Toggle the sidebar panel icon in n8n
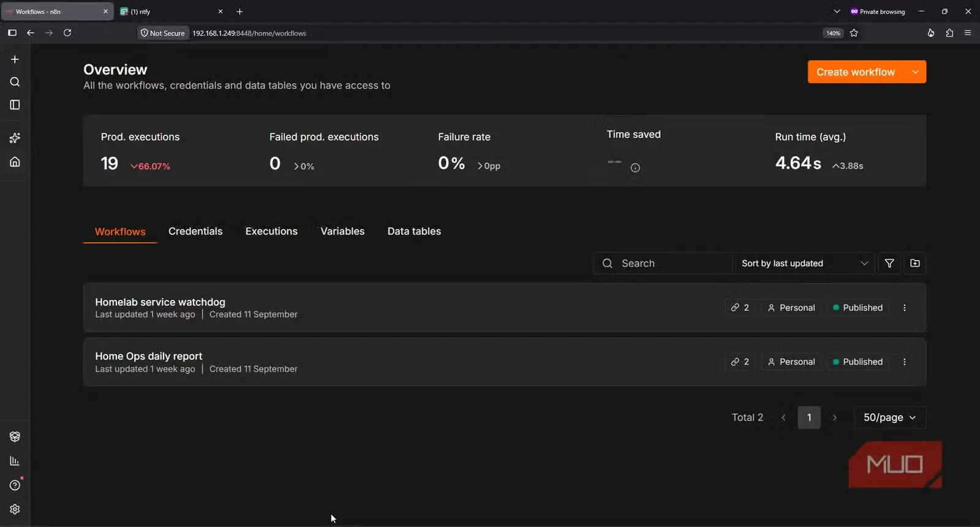The height and width of the screenshot is (527, 980). pos(15,105)
